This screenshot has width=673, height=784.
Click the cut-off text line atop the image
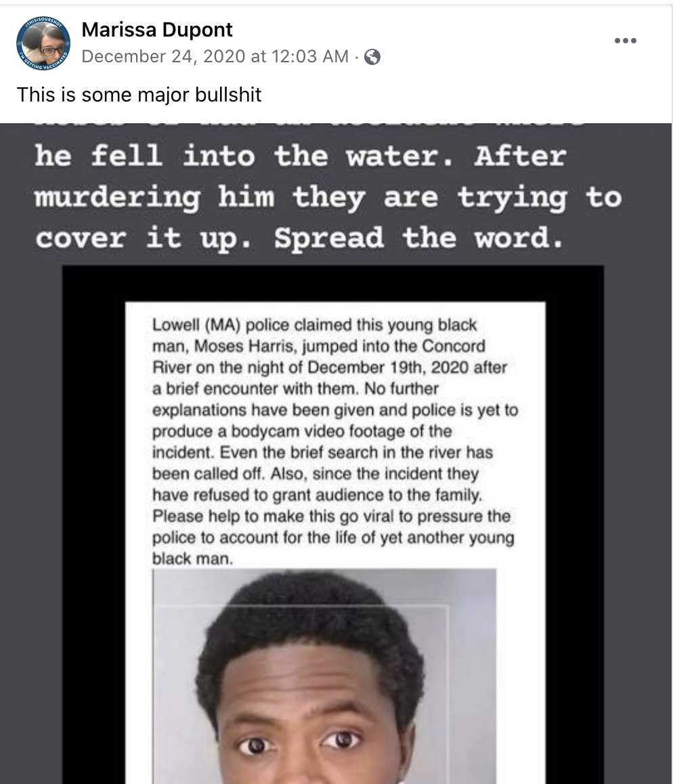point(310,126)
